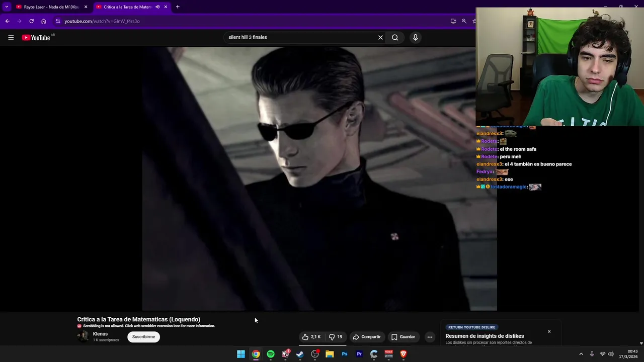Like the video (2,1 K)

pyautogui.click(x=311, y=337)
